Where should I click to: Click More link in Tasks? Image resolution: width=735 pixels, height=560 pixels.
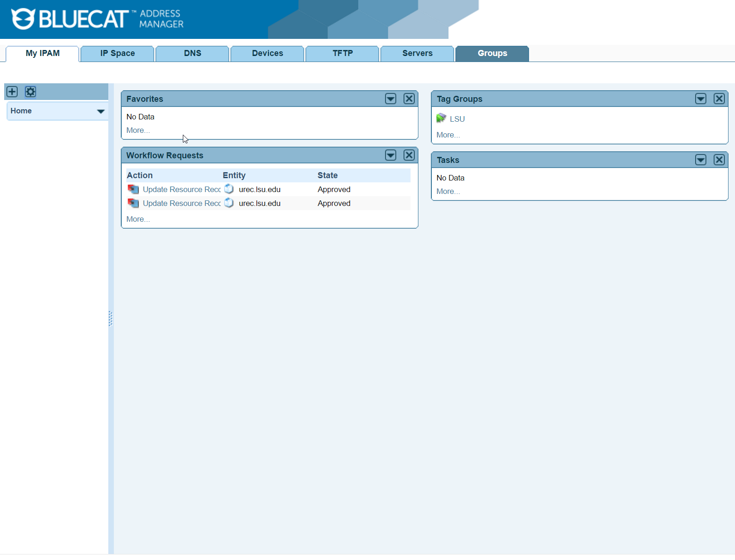(448, 192)
